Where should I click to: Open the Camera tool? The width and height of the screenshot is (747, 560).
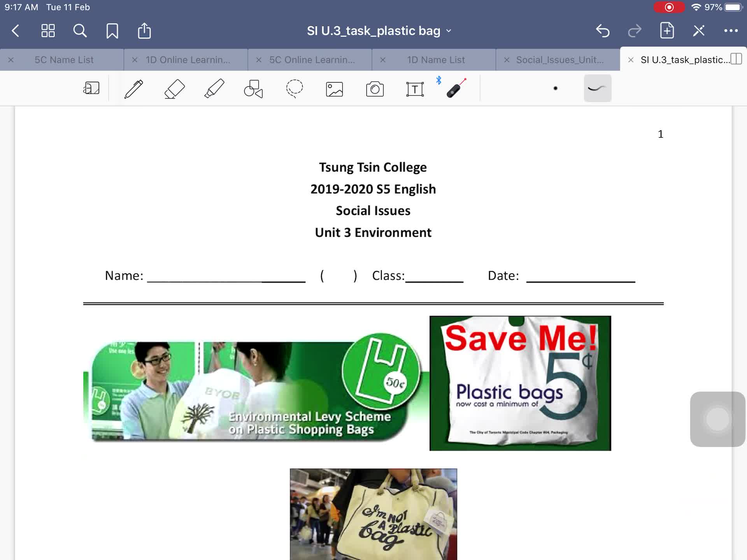375,89
